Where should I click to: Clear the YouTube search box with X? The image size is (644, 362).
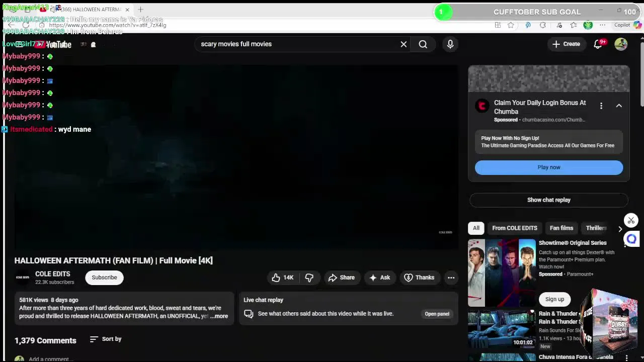pyautogui.click(x=404, y=44)
